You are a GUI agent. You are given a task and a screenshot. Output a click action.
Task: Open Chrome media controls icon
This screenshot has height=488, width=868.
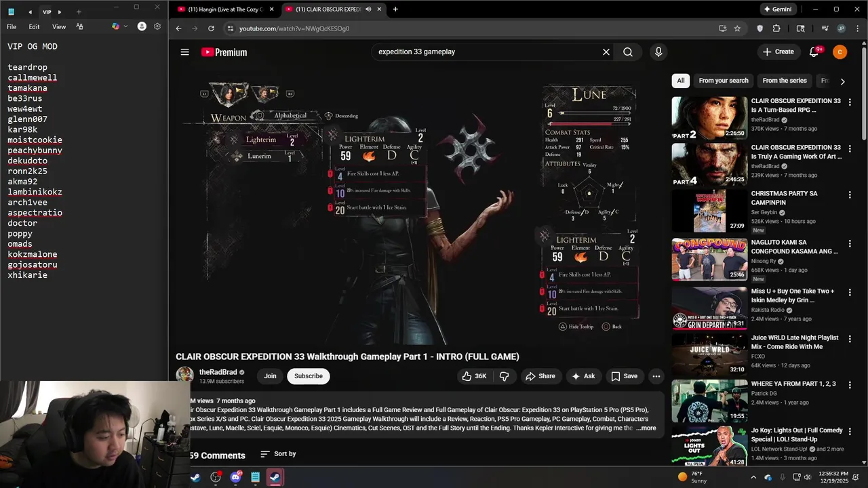click(825, 28)
